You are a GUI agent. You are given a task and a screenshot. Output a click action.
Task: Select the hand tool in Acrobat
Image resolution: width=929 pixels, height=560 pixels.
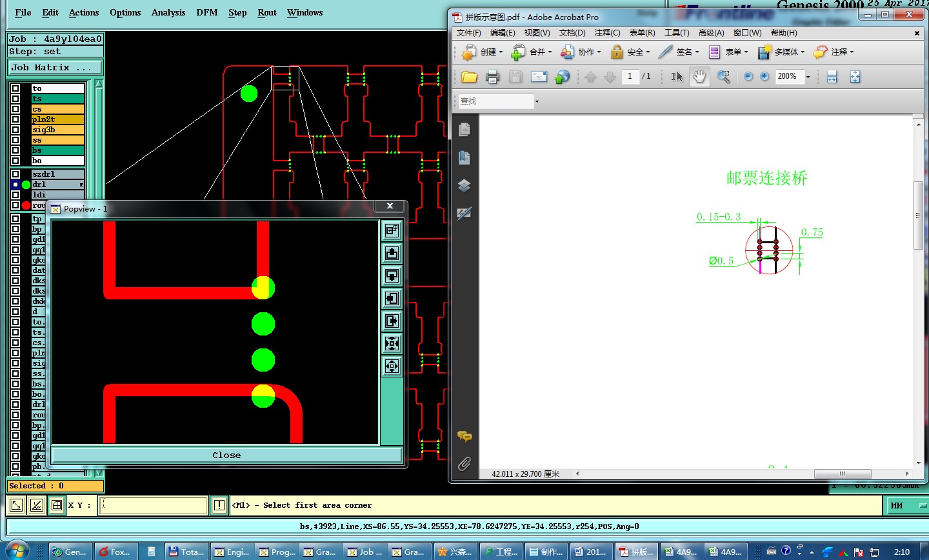coord(699,77)
